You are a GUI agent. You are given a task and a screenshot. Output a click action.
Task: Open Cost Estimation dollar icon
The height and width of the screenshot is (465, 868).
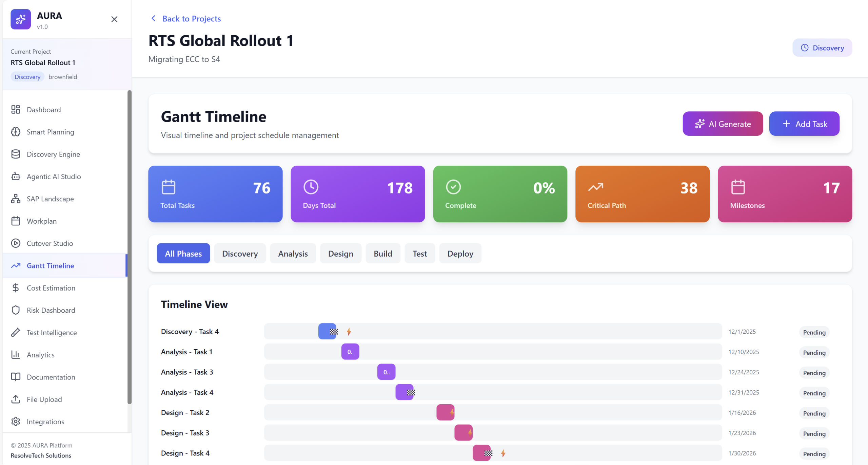click(16, 288)
